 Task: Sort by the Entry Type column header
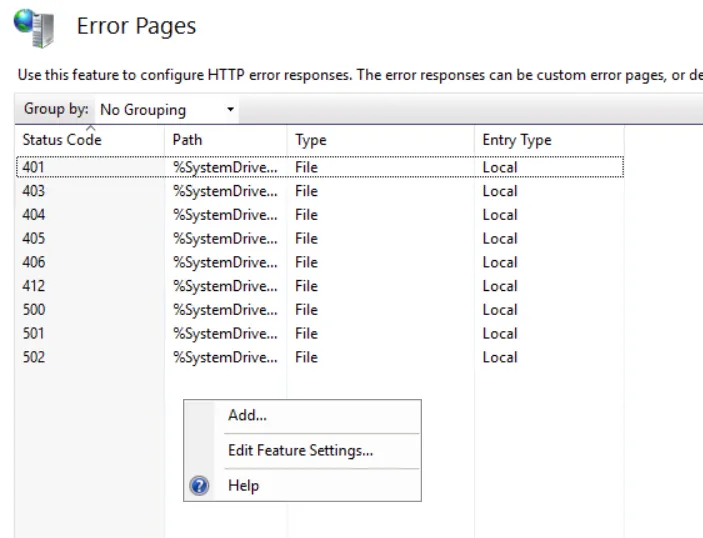(549, 140)
